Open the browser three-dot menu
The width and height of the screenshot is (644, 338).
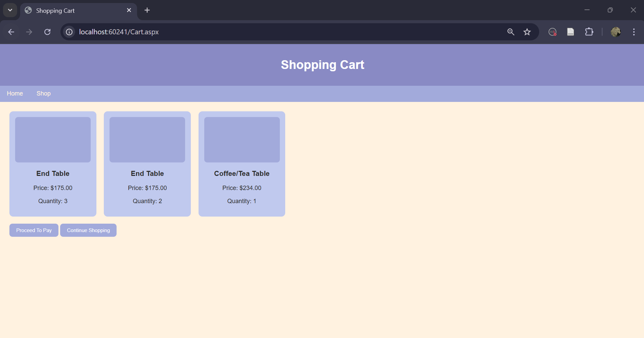(x=634, y=32)
